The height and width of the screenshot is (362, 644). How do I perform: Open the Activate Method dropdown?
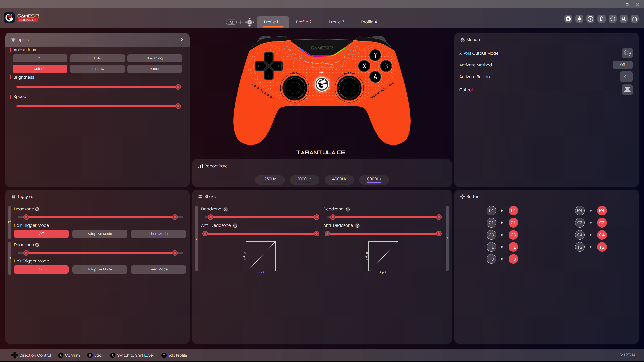(x=623, y=65)
